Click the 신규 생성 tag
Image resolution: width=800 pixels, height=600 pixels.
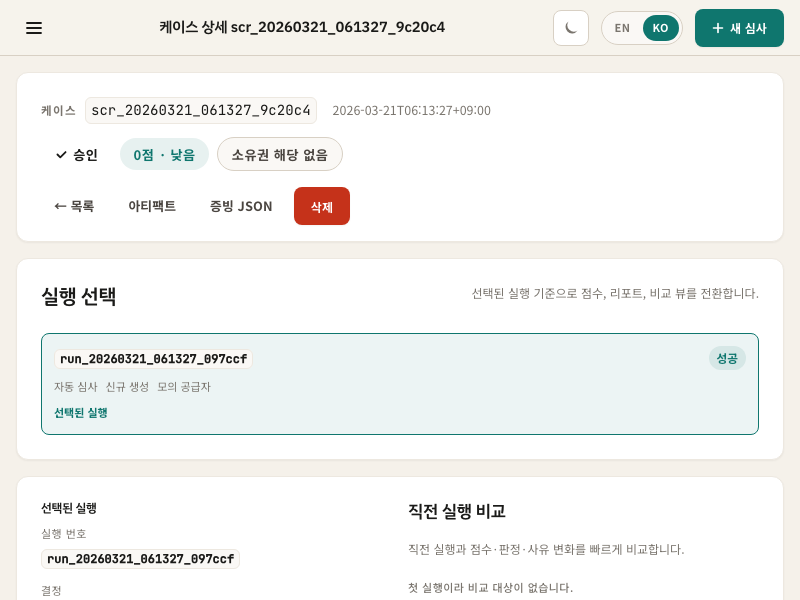[127, 387]
